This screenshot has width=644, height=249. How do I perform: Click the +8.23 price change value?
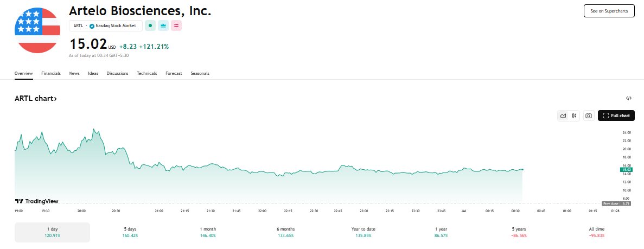pos(127,47)
